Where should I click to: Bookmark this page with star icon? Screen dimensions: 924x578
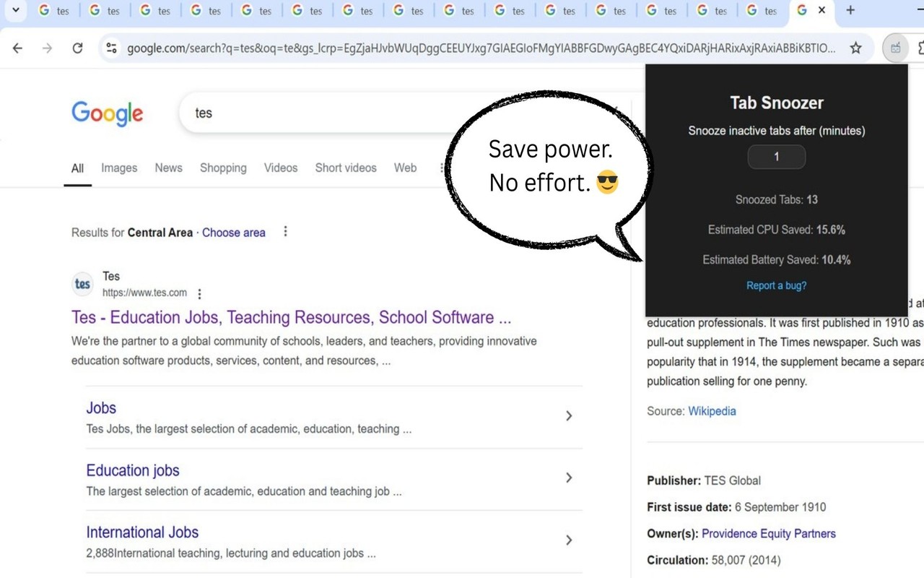(855, 48)
